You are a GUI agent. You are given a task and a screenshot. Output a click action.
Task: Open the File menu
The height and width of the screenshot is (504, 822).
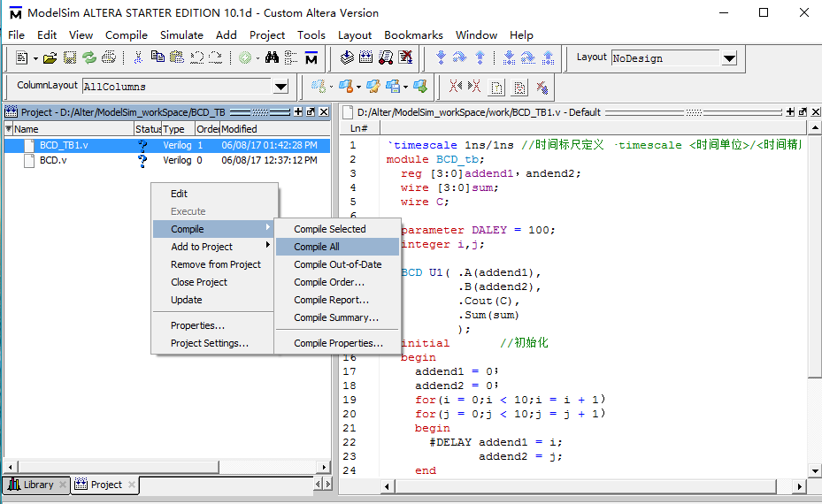click(x=16, y=35)
